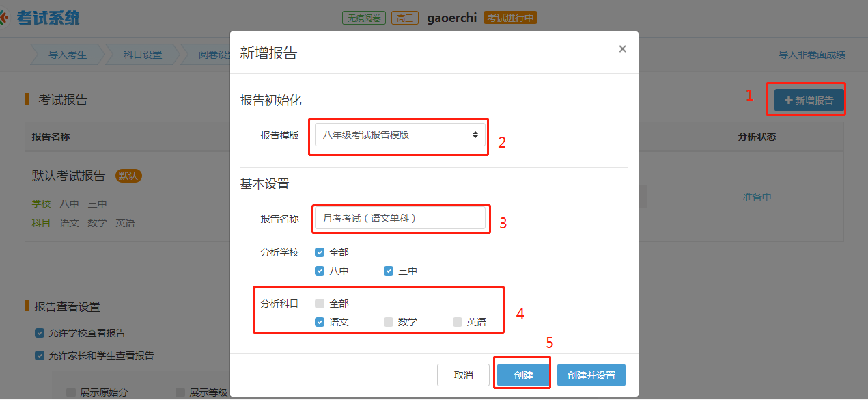Screen dimensions: 868x400
Task: Toggle the 语文 subject checkbox
Action: coord(320,322)
